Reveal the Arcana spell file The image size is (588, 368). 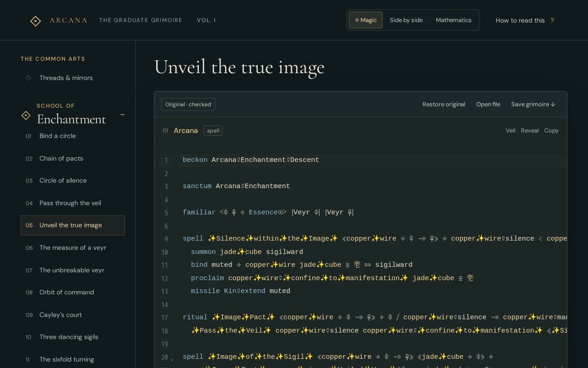530,131
